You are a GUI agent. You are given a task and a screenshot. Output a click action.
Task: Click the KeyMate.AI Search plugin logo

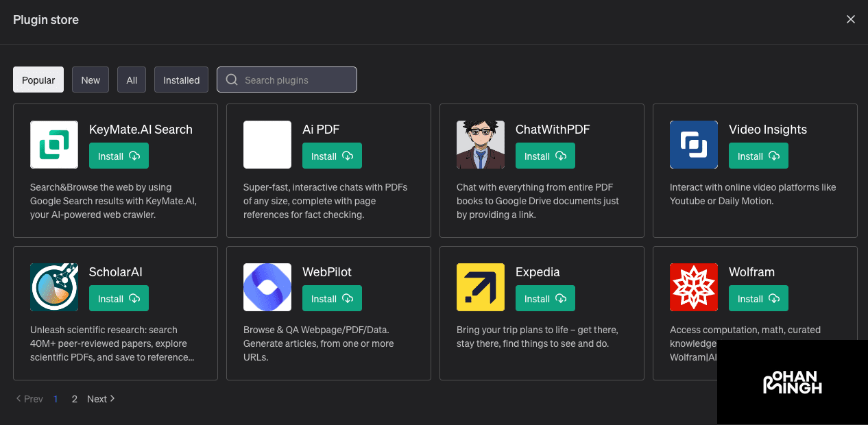(x=53, y=145)
